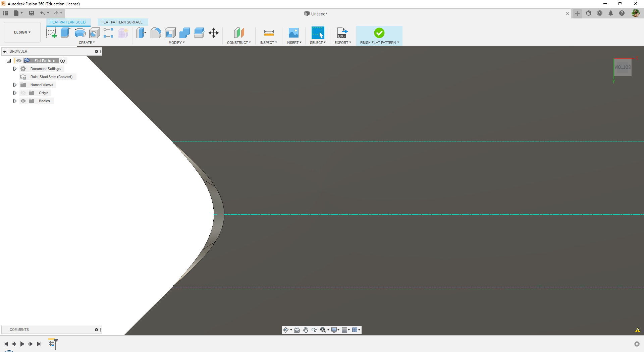The image size is (644, 352).
Task: Open the CREATE dropdown menu
Action: 87,43
